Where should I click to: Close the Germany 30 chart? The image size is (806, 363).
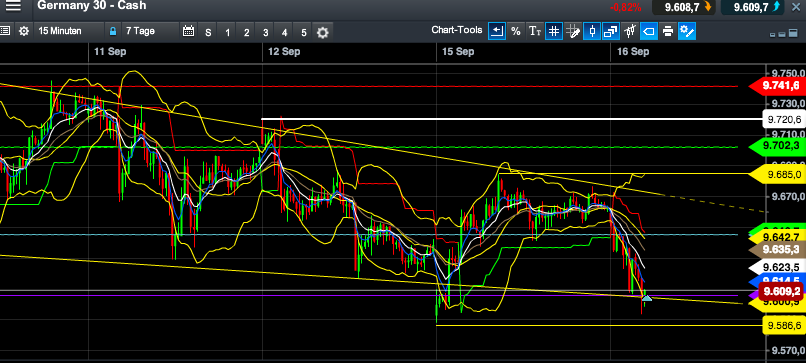point(796,6)
